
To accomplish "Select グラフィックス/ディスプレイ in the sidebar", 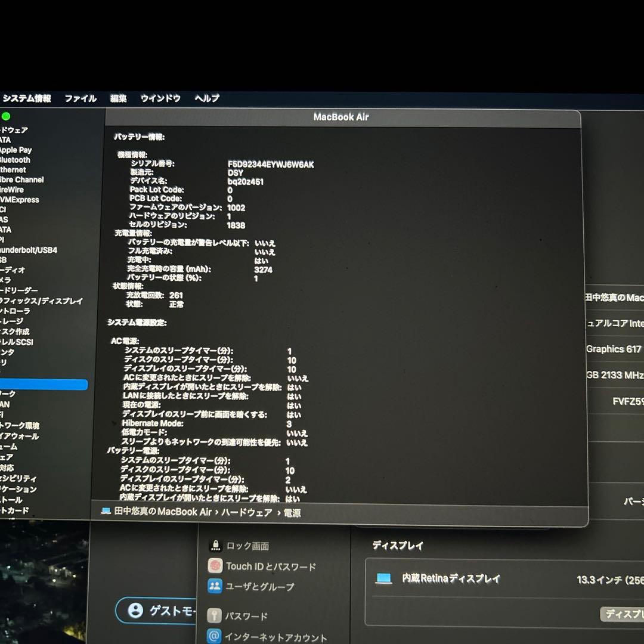I will [41, 301].
